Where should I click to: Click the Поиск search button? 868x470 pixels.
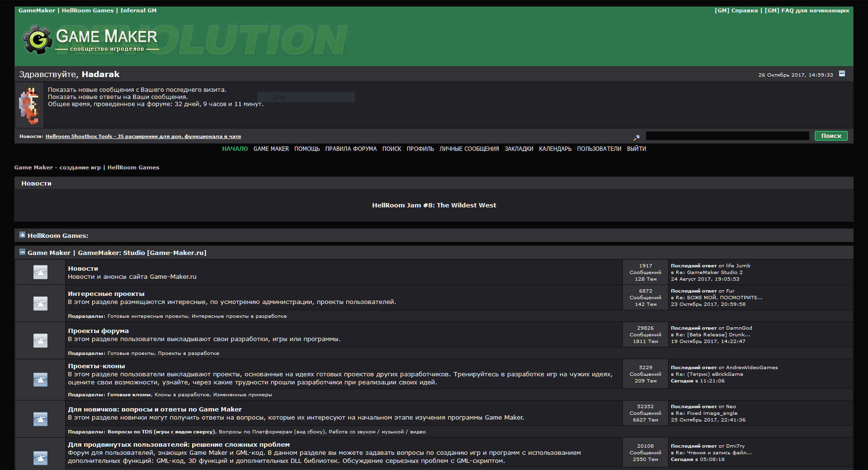[831, 136]
